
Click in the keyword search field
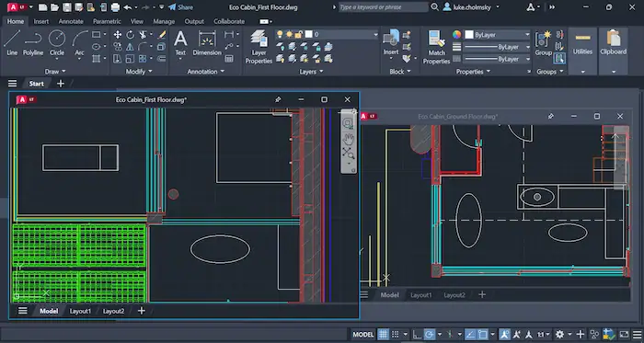(384, 7)
